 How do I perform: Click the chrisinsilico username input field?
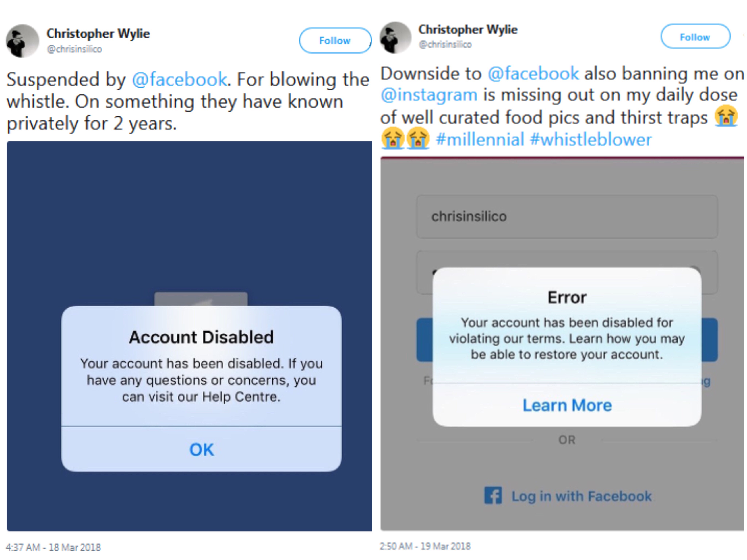pyautogui.click(x=567, y=216)
